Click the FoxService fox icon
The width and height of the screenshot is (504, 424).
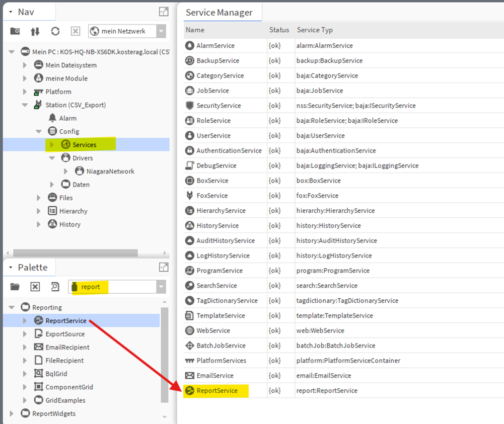pyautogui.click(x=190, y=195)
